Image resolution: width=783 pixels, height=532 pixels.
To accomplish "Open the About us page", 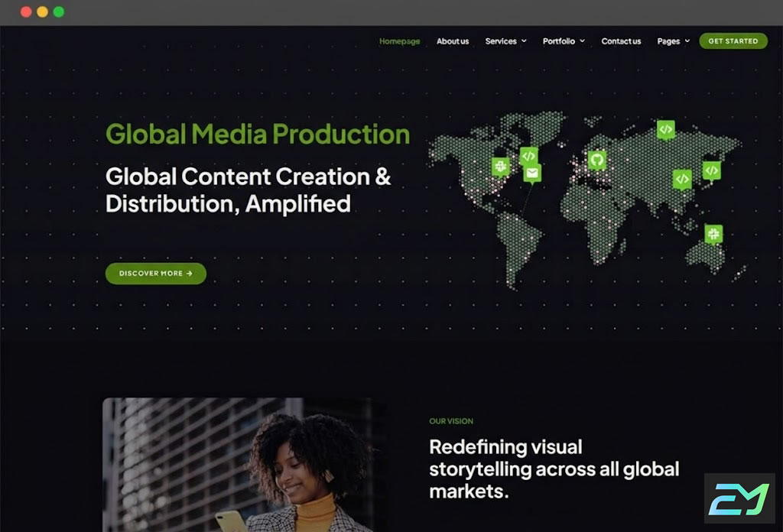I will pyautogui.click(x=453, y=41).
